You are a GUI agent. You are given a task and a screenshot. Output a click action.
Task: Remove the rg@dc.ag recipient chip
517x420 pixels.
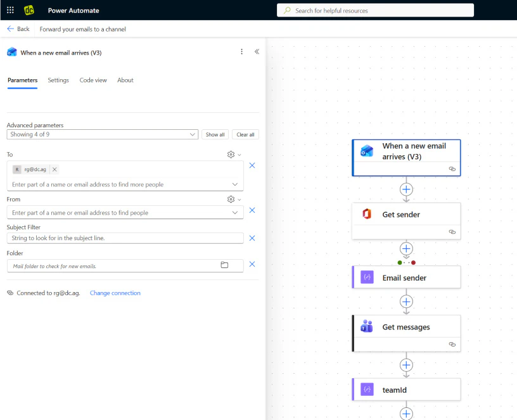[54, 169]
